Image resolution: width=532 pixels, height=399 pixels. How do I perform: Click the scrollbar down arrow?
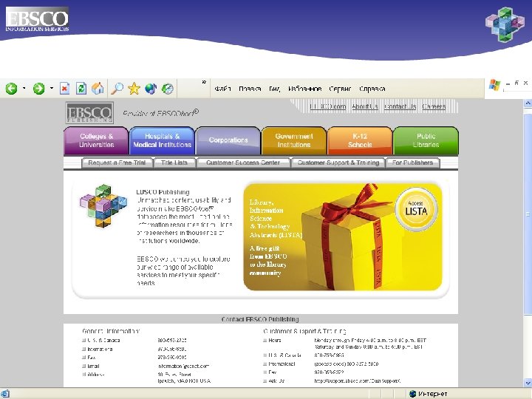(x=528, y=383)
